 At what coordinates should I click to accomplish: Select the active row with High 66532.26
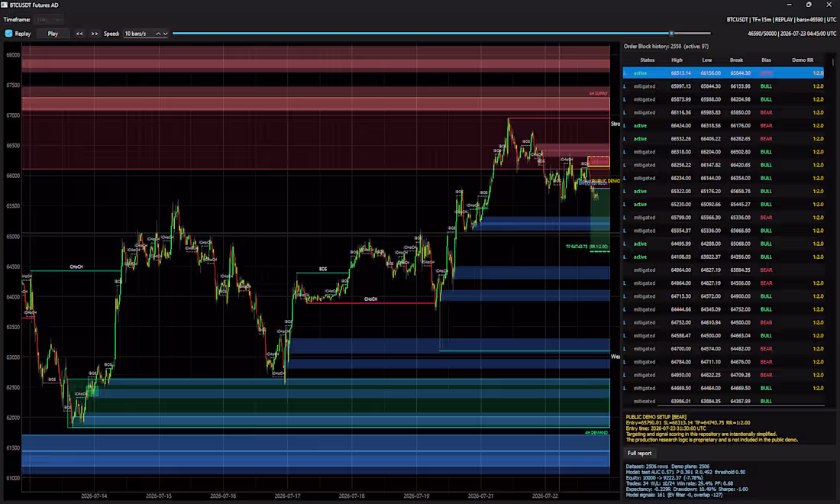(723, 139)
